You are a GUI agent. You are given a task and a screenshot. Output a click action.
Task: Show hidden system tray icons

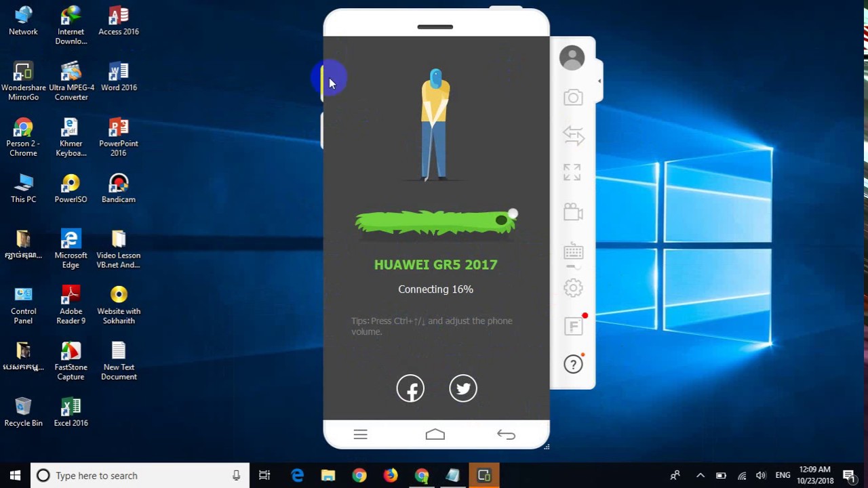click(701, 476)
